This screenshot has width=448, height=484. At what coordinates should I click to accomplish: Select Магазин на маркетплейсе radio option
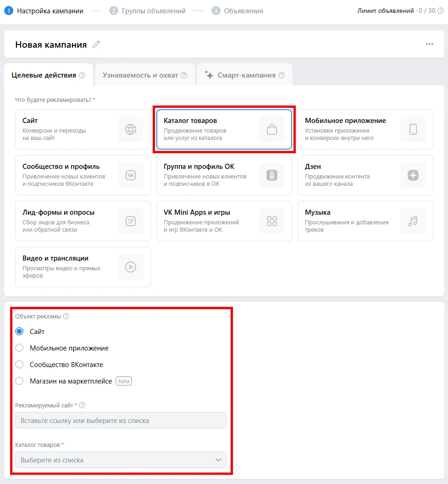[x=19, y=381]
